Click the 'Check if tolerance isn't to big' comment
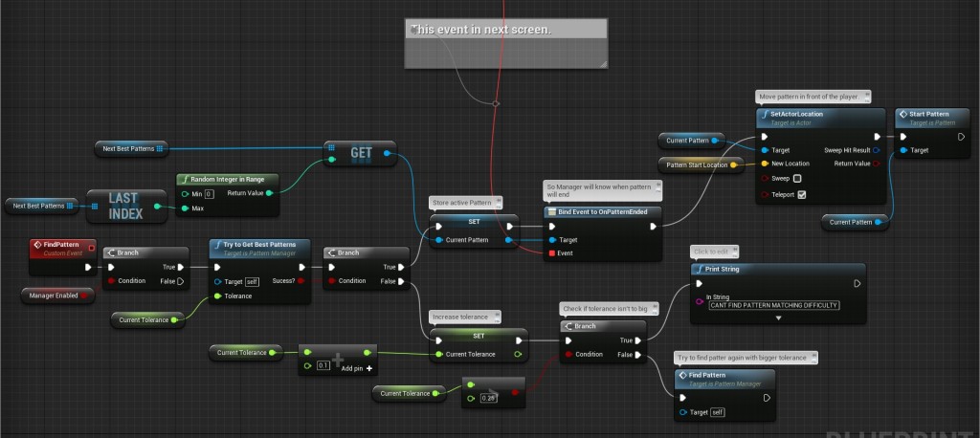Screen dimensions: 980x438 tap(609, 309)
